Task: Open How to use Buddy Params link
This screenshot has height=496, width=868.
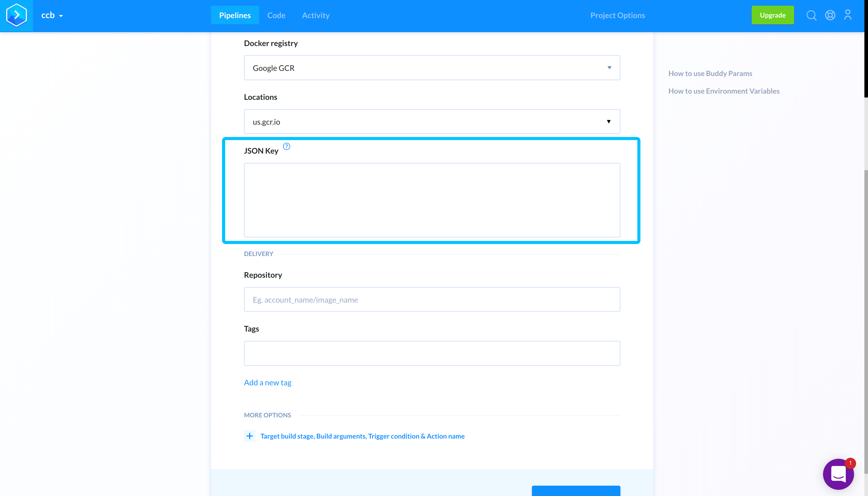Action: pos(710,74)
